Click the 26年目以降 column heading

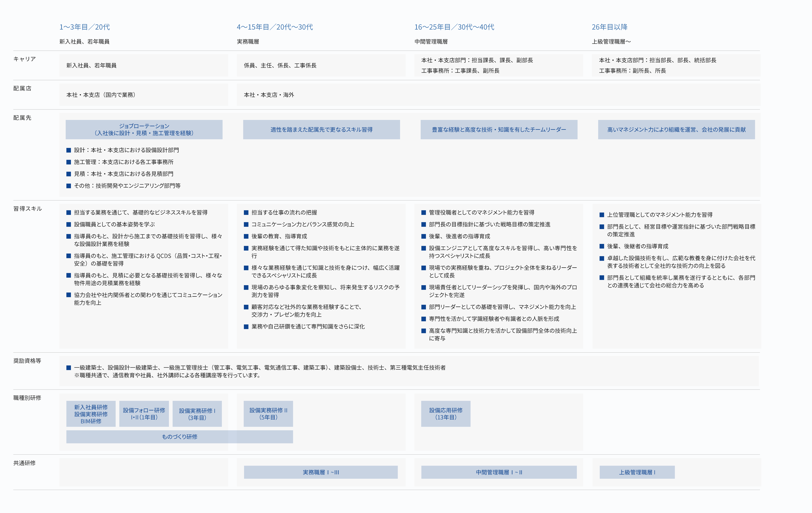(609, 27)
